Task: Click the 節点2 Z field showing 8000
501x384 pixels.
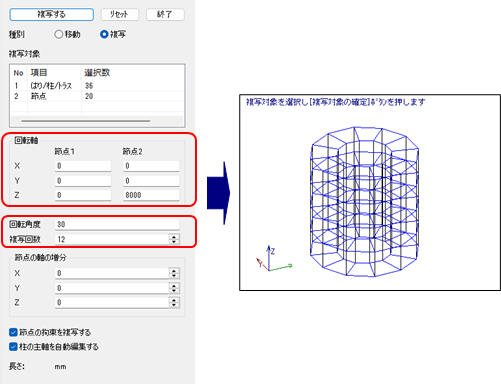Action: [151, 195]
